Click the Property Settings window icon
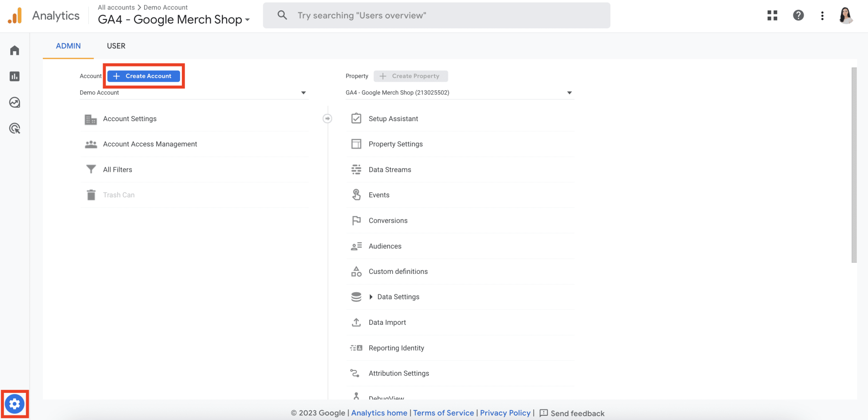Screen dimensions: 868x420 (x=356, y=144)
